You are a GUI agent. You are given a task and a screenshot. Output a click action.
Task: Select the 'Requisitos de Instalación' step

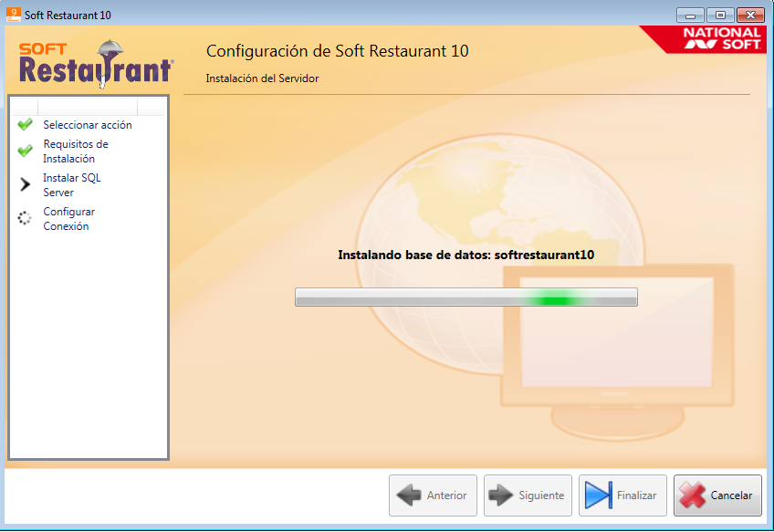pos(76,151)
